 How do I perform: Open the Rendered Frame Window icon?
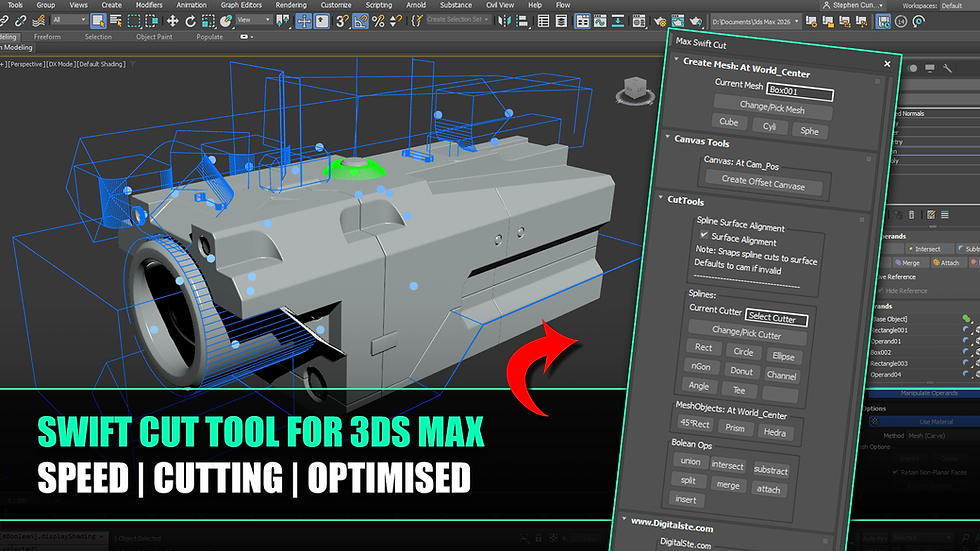(678, 21)
